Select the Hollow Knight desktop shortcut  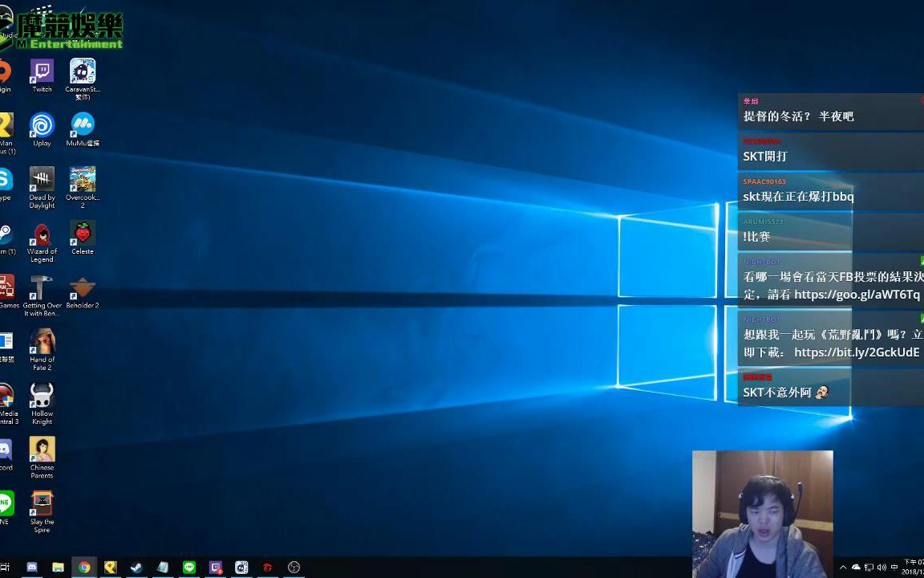42,404
